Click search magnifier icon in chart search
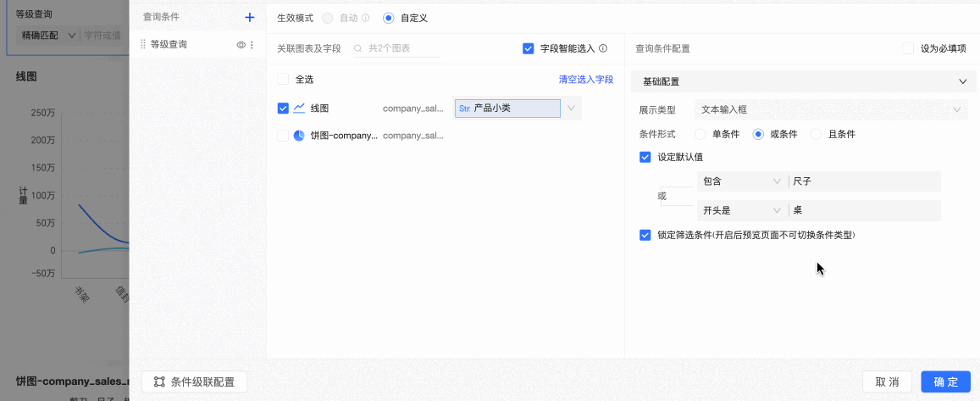Screen dimensions: 980x401 tap(358, 48)
